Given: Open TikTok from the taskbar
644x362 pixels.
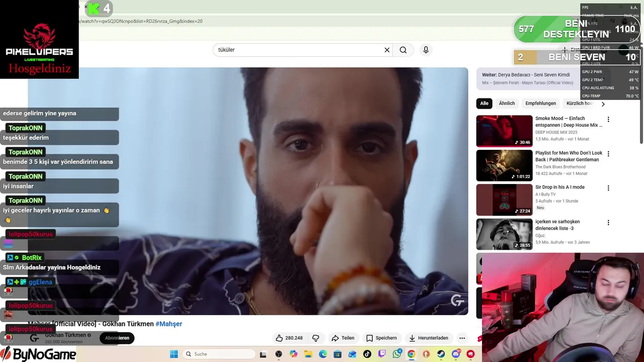Looking at the screenshot, I should point(367,354).
